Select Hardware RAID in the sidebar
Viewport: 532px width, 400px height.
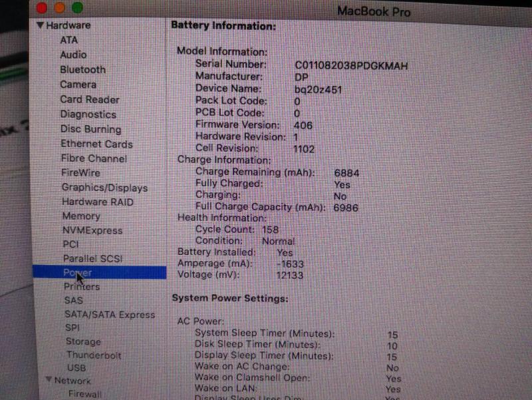coord(98,202)
